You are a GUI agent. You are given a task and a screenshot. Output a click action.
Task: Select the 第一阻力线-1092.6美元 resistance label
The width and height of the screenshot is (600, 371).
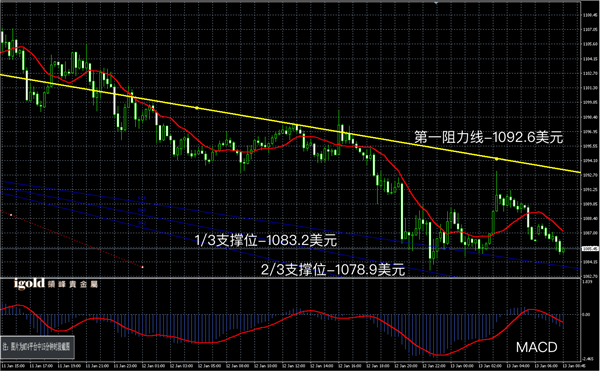[x=489, y=137]
